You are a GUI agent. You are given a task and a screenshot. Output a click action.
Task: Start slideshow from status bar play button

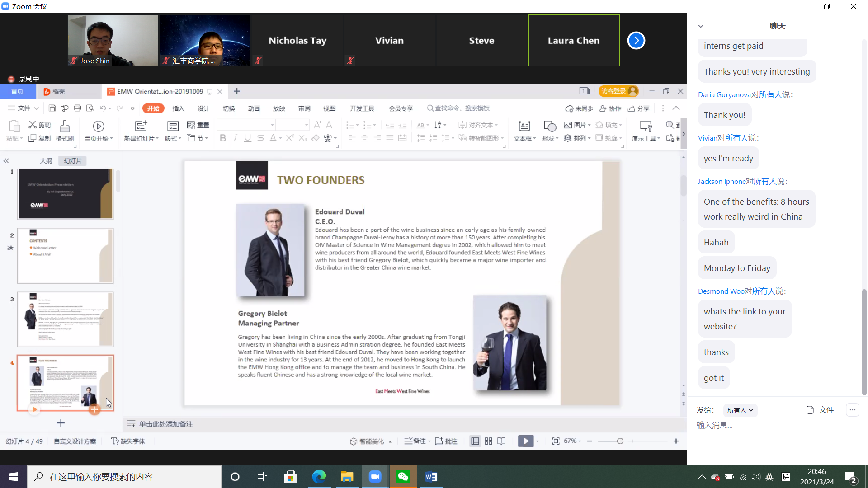pos(526,441)
